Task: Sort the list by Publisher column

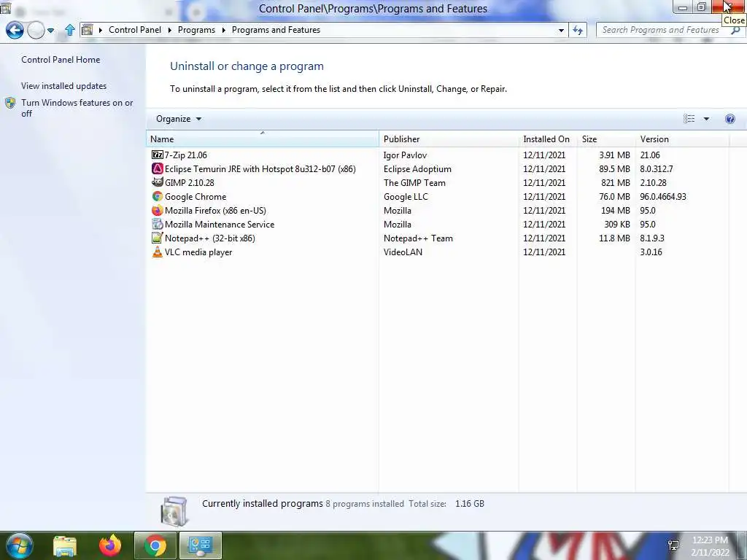Action: (449, 139)
